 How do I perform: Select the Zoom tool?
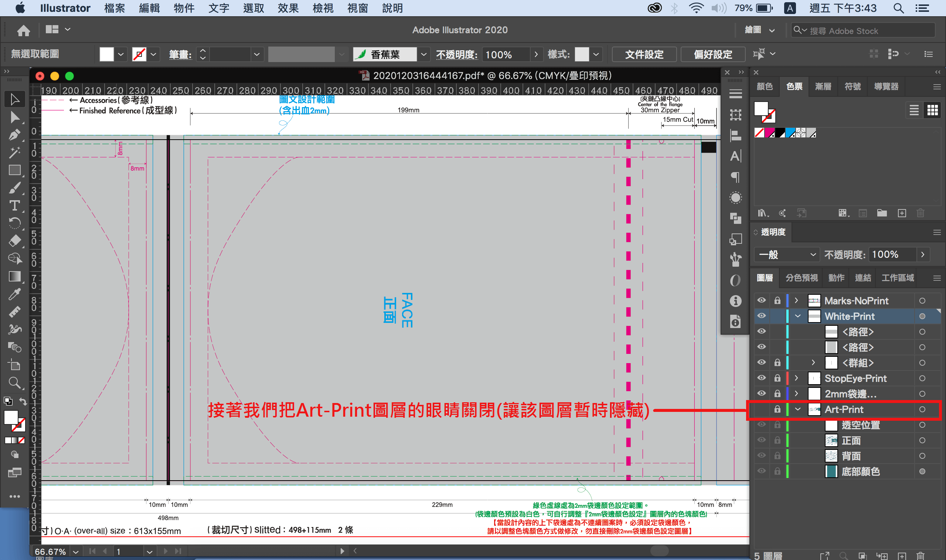coord(14,383)
